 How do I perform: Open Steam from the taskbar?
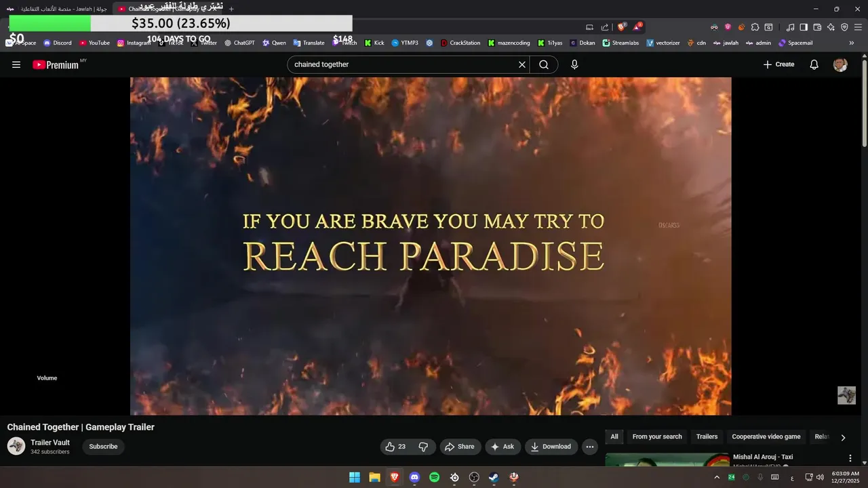[x=494, y=477]
